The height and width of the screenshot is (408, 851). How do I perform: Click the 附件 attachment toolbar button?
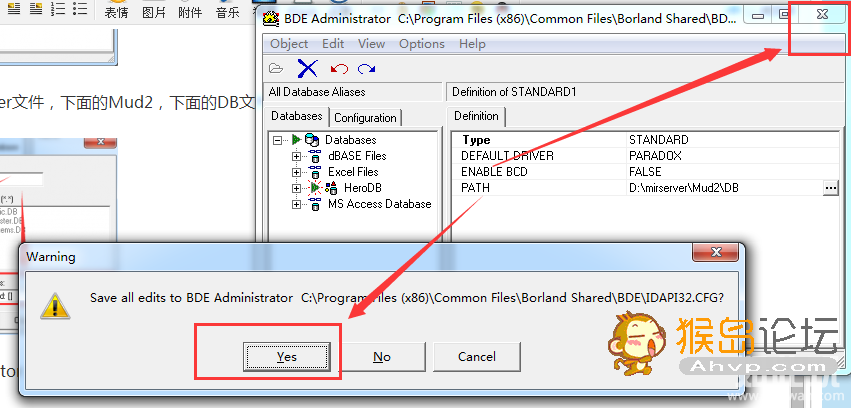coord(190,12)
